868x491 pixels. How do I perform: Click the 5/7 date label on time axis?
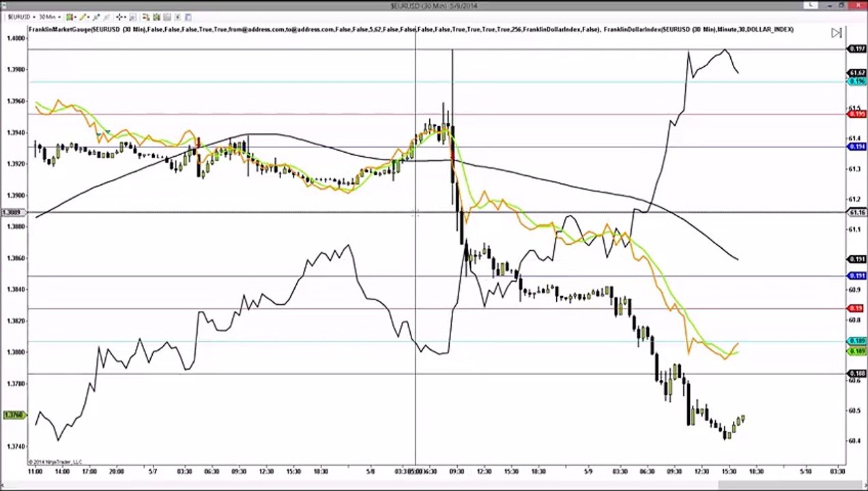point(153,471)
